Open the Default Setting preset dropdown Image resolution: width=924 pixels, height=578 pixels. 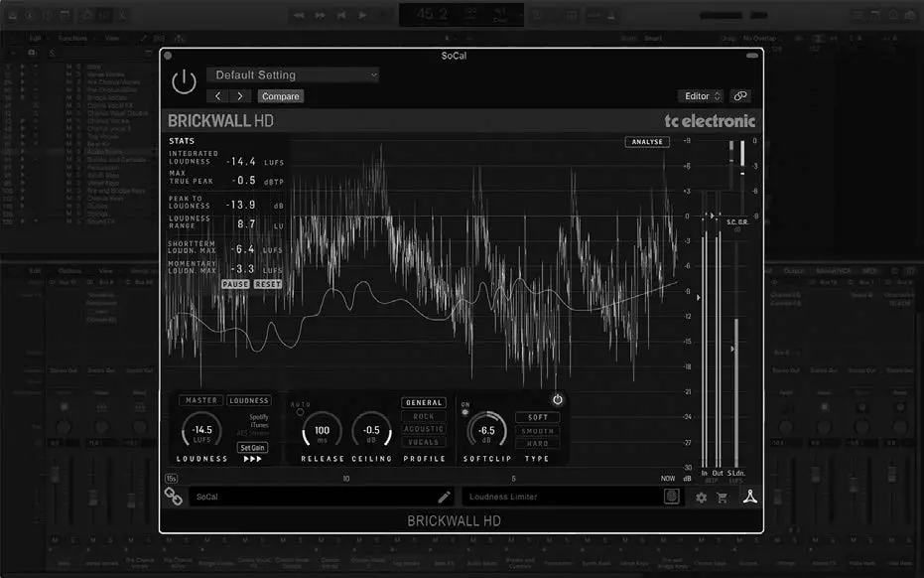point(293,74)
